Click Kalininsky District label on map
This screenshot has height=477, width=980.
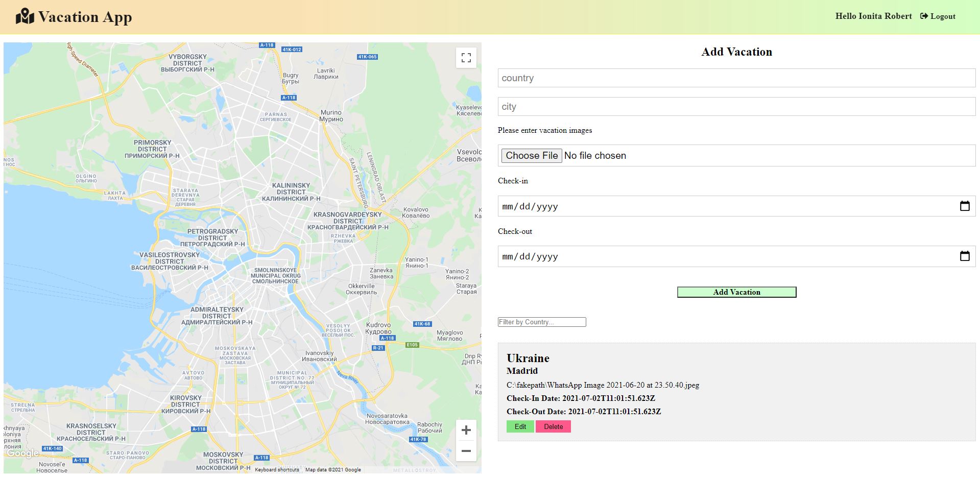click(291, 192)
